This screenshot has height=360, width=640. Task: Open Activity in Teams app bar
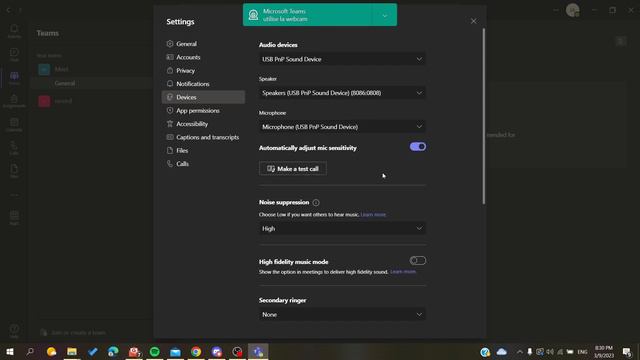pyautogui.click(x=14, y=31)
